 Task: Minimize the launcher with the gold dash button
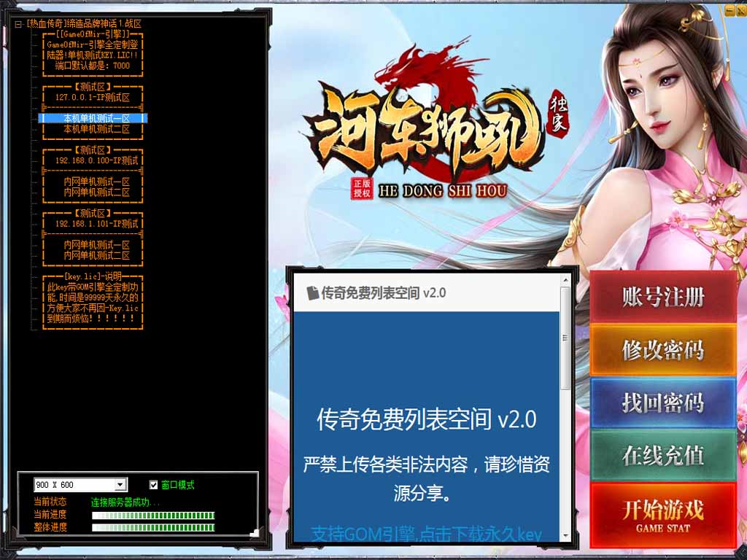coord(729,10)
